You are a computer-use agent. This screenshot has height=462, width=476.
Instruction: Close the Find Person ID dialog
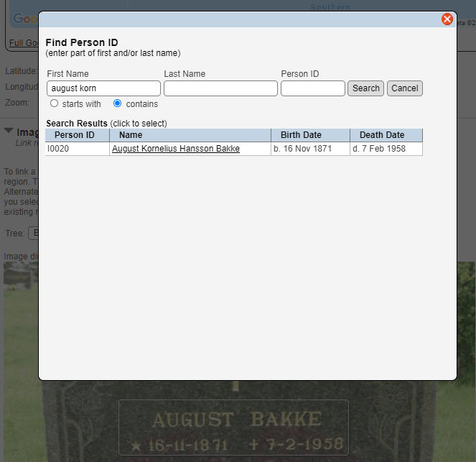447,19
